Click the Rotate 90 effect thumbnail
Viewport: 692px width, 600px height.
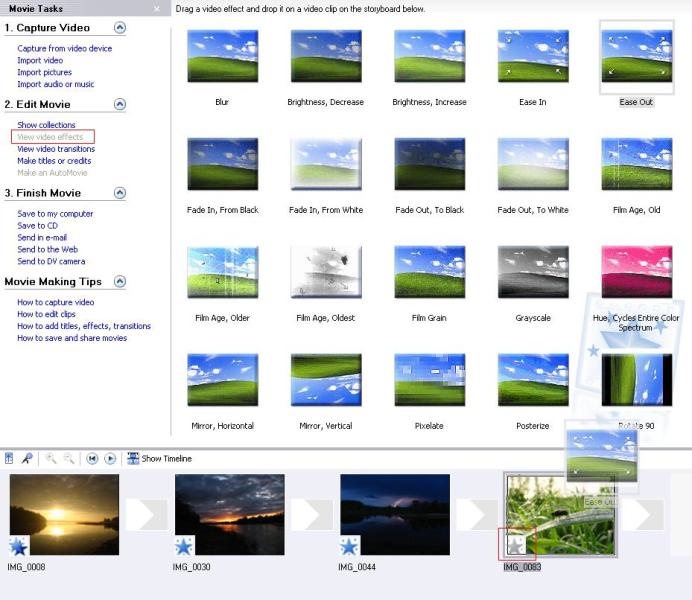pos(637,380)
